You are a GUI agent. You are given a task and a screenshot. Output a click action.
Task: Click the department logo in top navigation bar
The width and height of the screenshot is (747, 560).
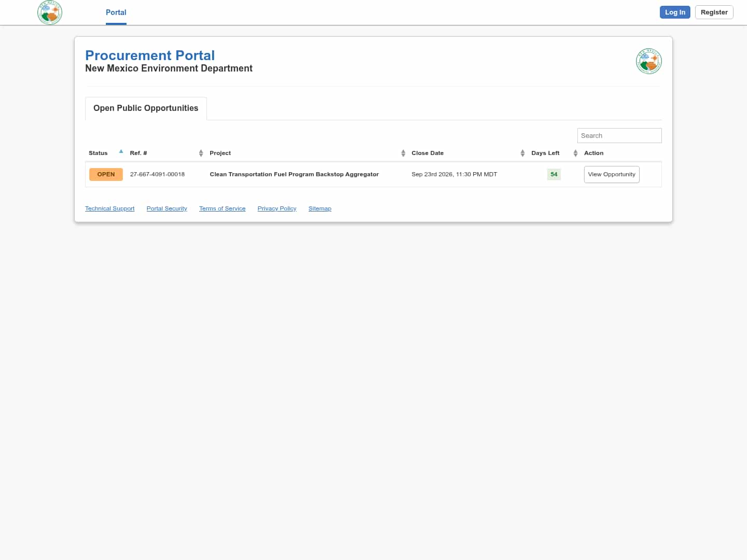pyautogui.click(x=50, y=12)
